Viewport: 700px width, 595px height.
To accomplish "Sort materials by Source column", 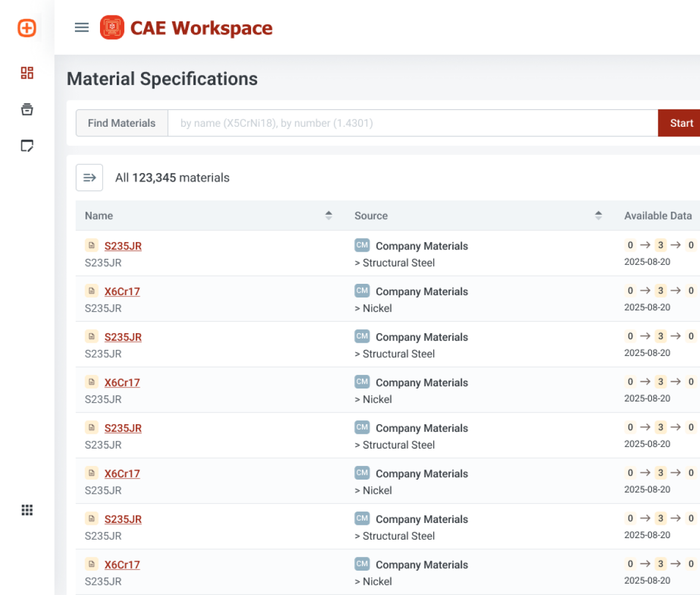I will [x=598, y=216].
